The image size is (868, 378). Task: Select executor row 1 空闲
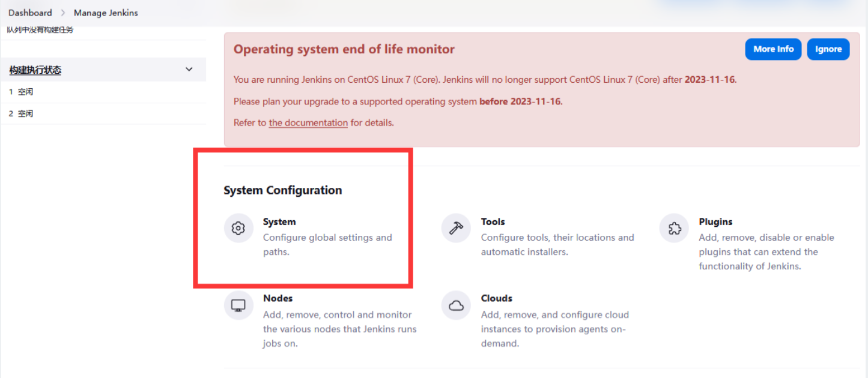coord(103,92)
